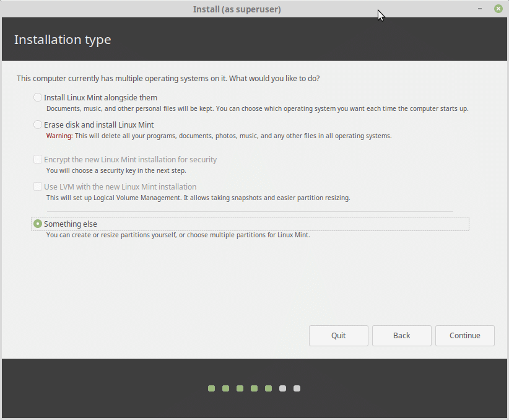Click text 'This will set up Logical Volume Management'
The width and height of the screenshot is (509, 420).
(113, 198)
